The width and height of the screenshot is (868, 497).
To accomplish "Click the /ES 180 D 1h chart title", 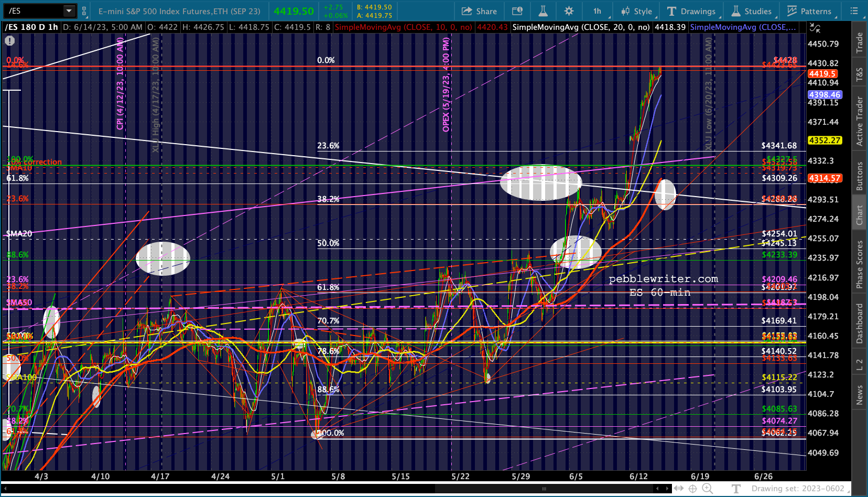I will (31, 27).
